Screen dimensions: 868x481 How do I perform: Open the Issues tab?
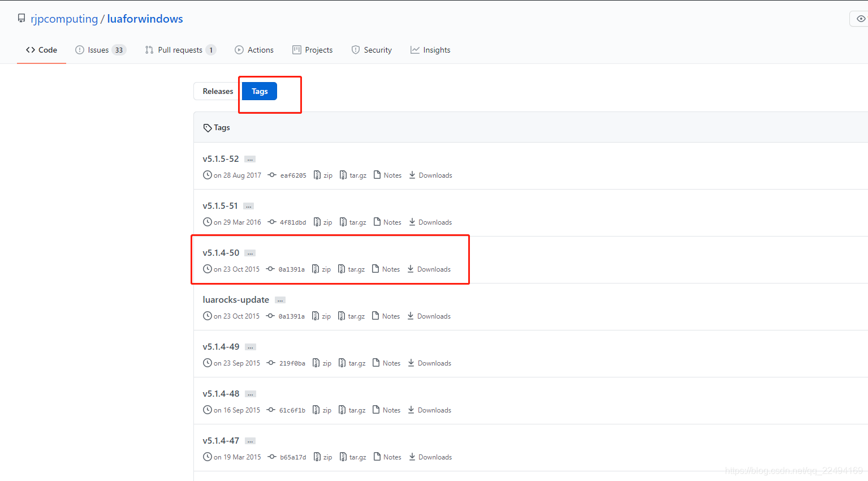tap(101, 50)
